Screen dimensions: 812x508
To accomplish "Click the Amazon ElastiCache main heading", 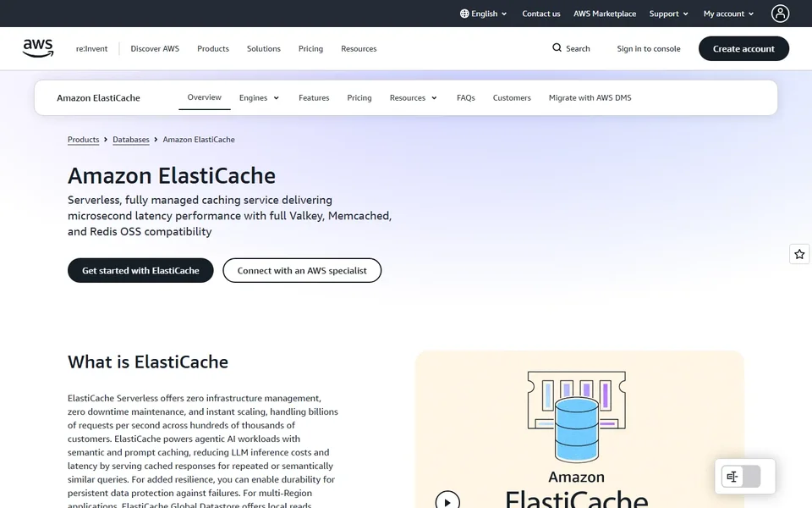I will [x=172, y=175].
